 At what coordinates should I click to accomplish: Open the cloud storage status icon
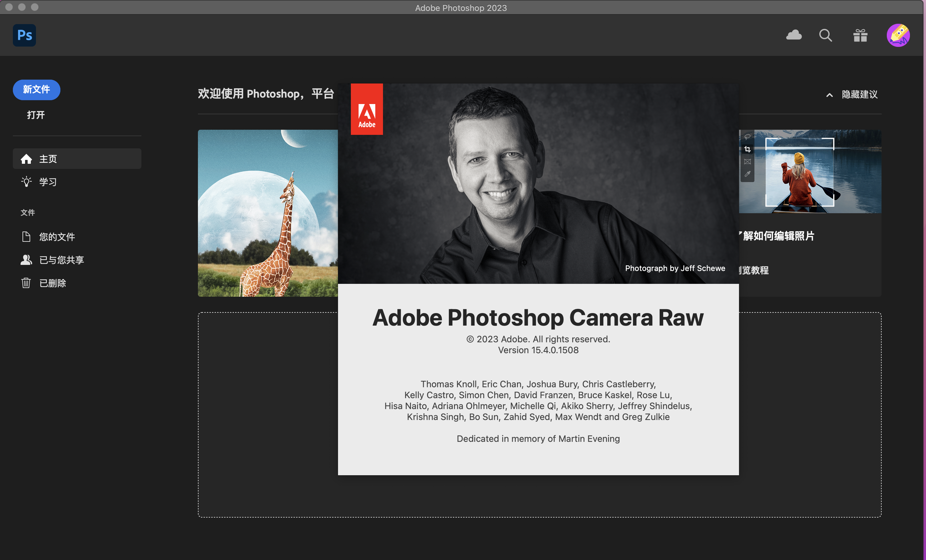click(x=794, y=35)
